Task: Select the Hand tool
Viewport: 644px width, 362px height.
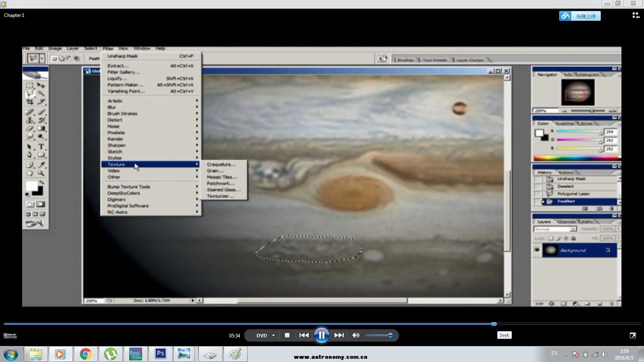Action: coord(30,173)
